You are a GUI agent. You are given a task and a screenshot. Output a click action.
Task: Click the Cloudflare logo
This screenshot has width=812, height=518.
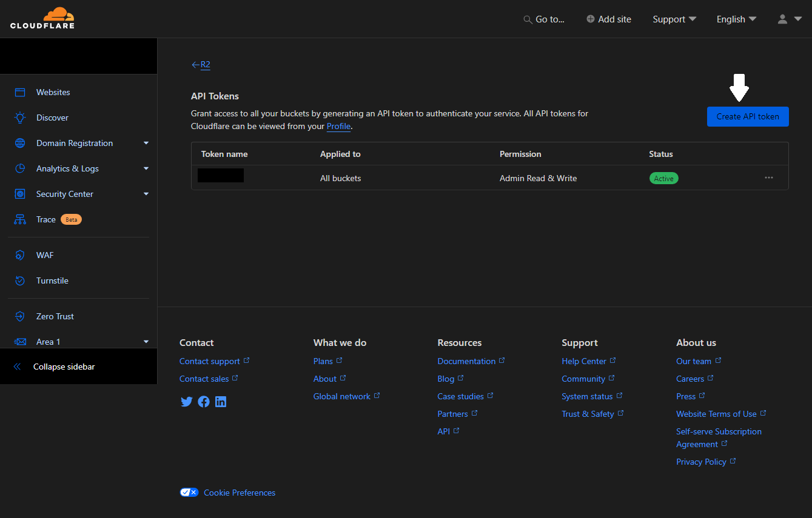(42, 19)
